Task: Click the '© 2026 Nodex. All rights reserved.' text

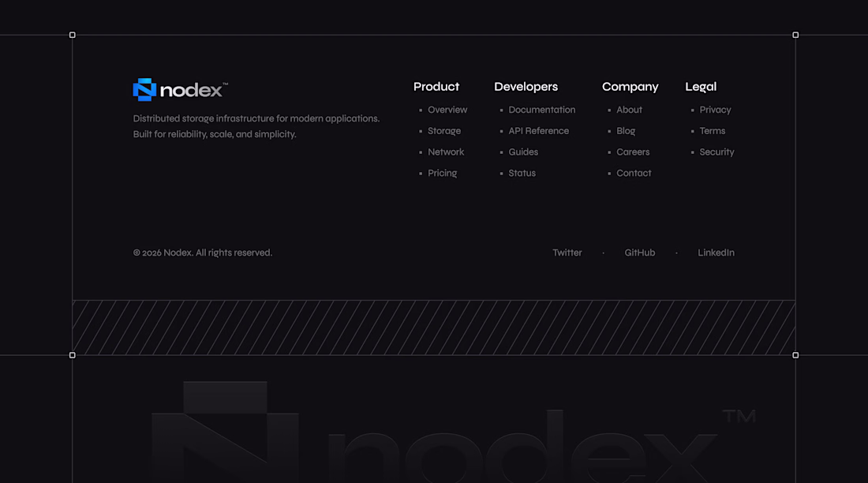Action: tap(203, 253)
